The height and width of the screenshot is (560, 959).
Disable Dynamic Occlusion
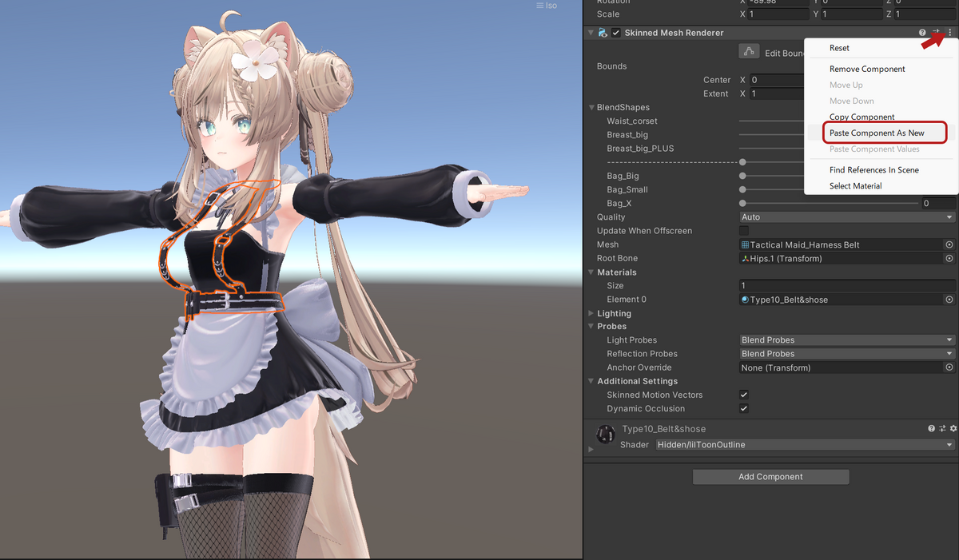click(x=743, y=408)
